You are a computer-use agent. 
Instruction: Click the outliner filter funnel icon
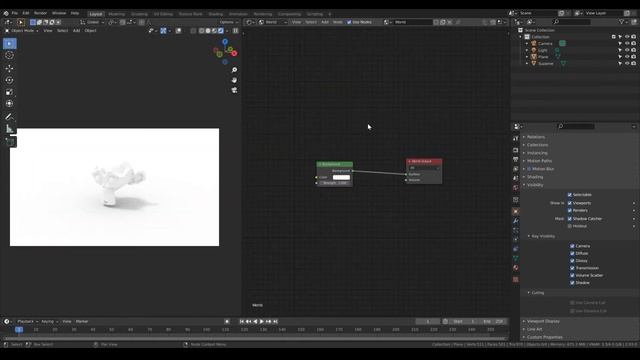pyautogui.click(x=621, y=22)
